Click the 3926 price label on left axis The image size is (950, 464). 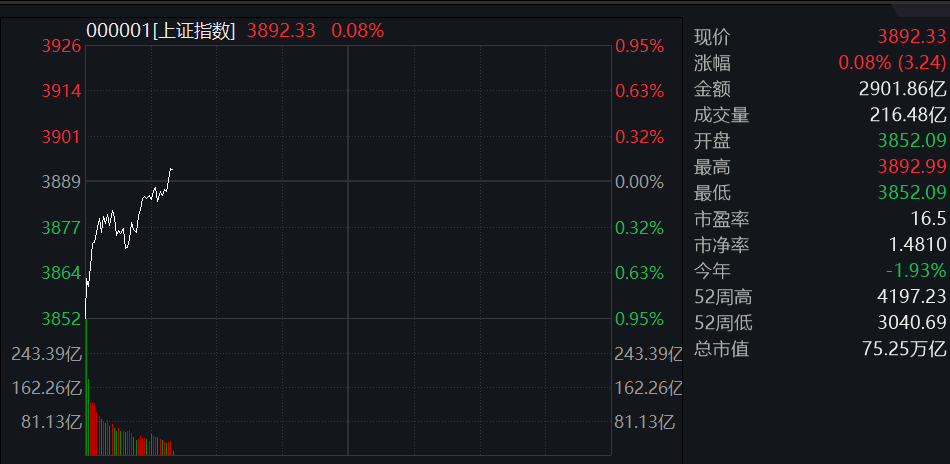pyautogui.click(x=61, y=46)
